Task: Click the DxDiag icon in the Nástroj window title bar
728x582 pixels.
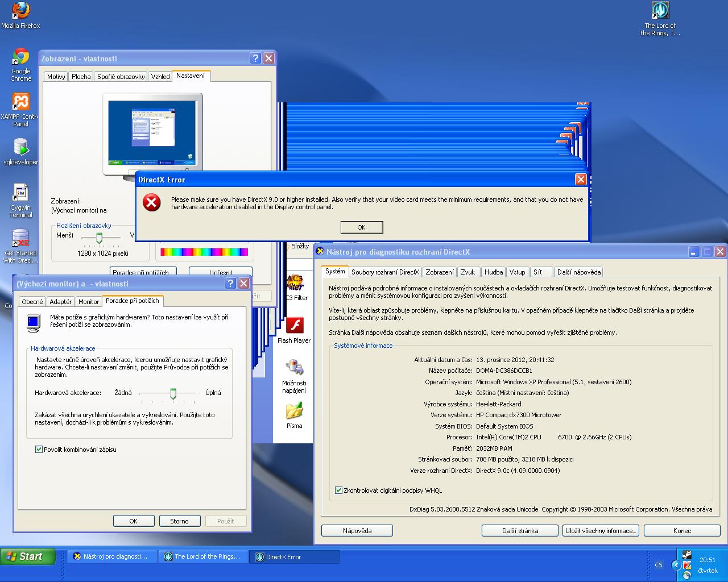Action: tap(320, 251)
